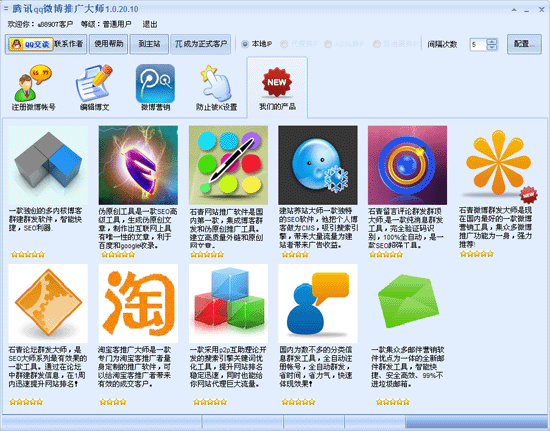550x431 pixels.
Task: Decrease the 间隔次数 value with down arrow
Action: coord(492,47)
